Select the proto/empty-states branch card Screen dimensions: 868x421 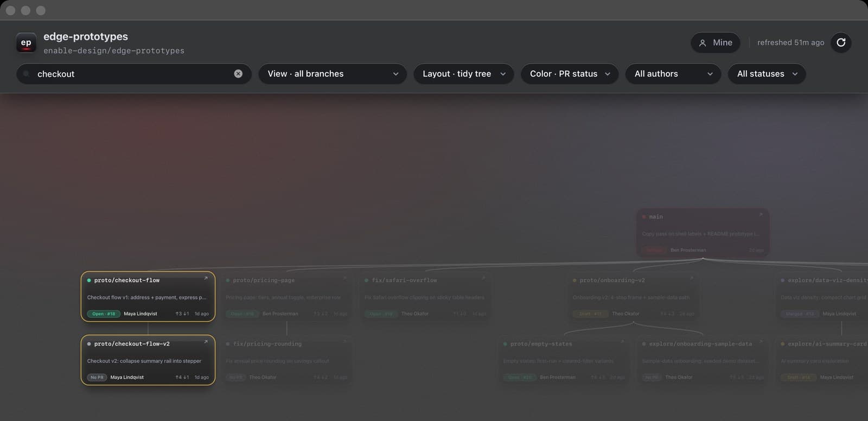click(x=564, y=360)
